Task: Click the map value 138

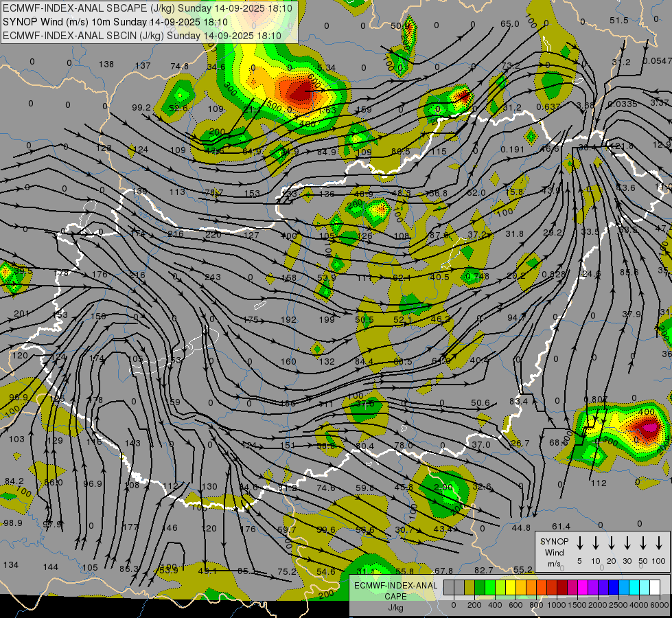Action: pyautogui.click(x=106, y=65)
